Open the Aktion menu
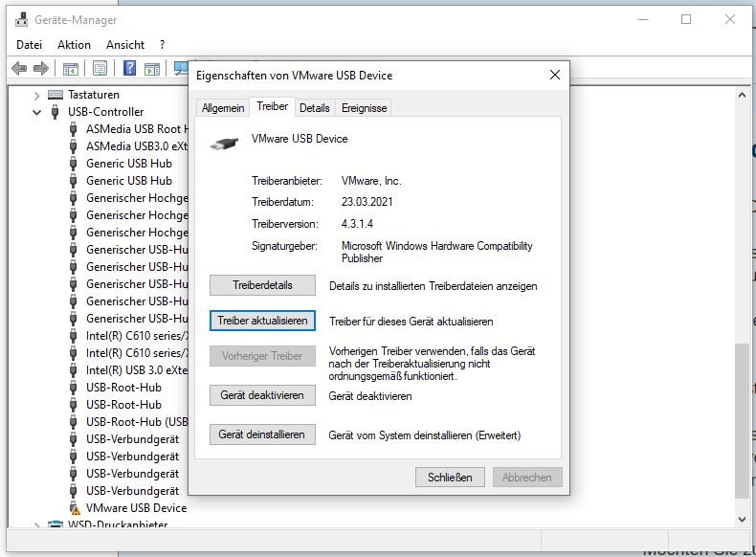This screenshot has height=557, width=756. pyautogui.click(x=74, y=45)
